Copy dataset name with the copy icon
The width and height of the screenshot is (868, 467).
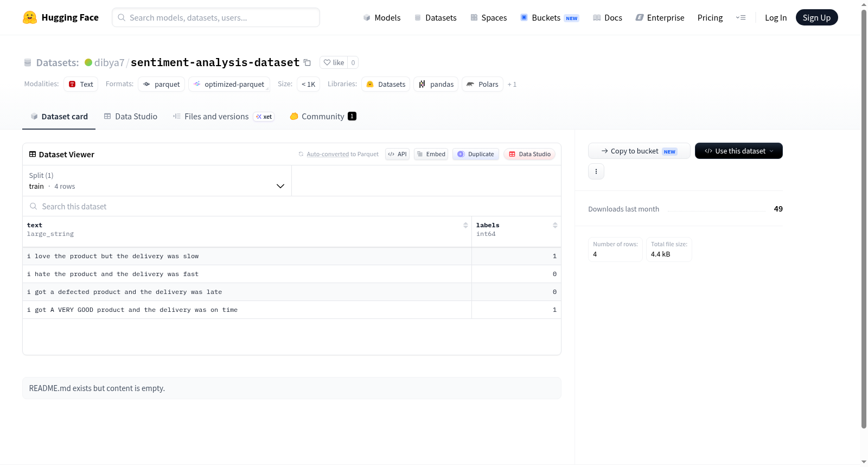[307, 62]
